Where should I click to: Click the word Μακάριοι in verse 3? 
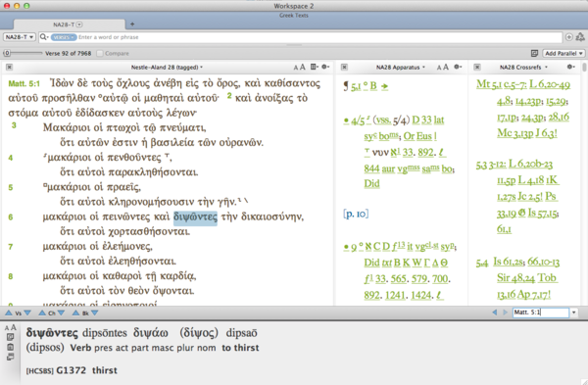[67, 127]
